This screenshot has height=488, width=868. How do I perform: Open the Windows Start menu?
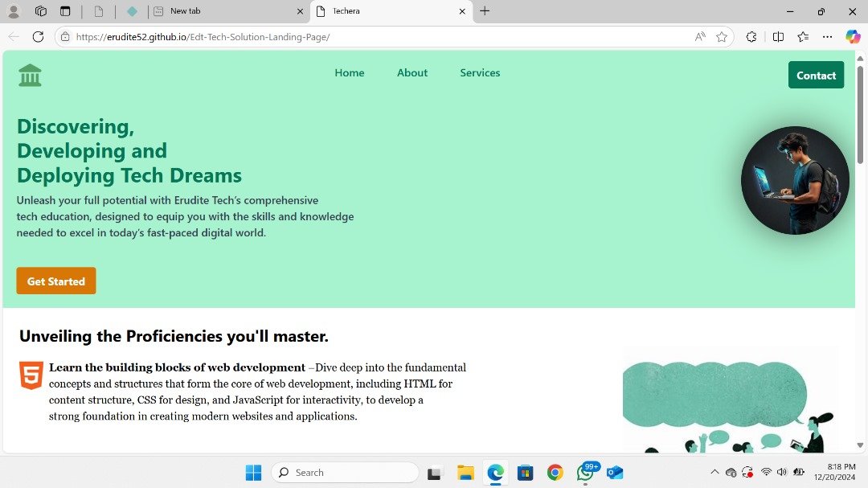point(253,472)
